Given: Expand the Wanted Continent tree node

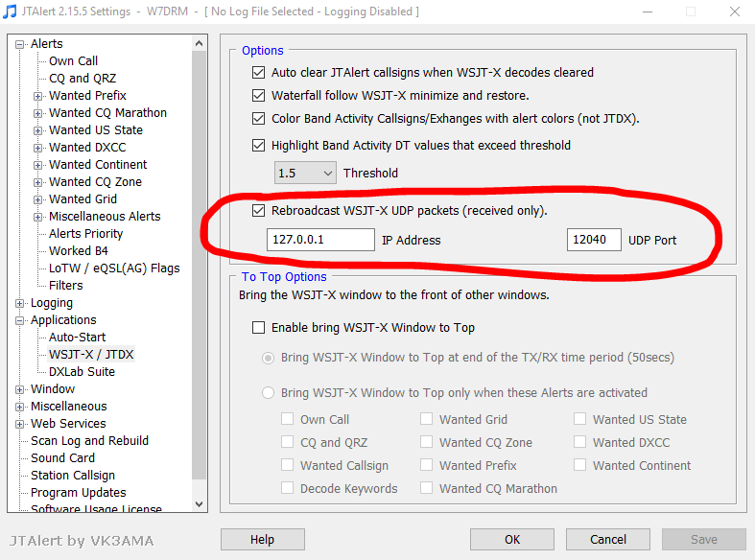Looking at the screenshot, I should pos(37,166).
